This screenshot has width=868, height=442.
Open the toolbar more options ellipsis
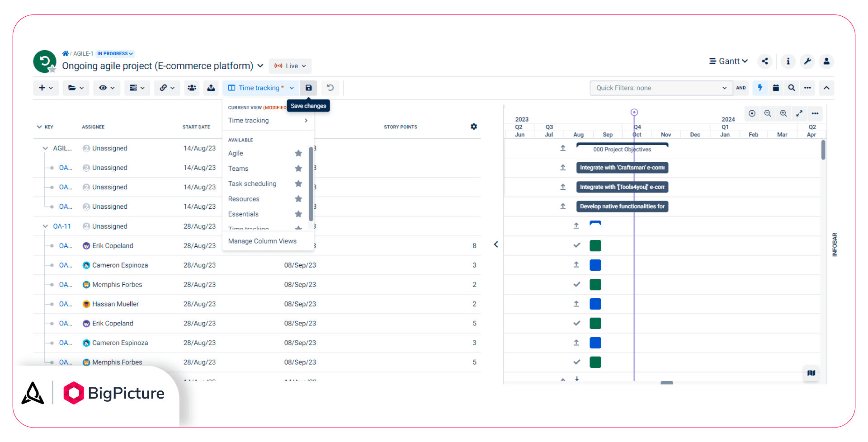pos(807,88)
